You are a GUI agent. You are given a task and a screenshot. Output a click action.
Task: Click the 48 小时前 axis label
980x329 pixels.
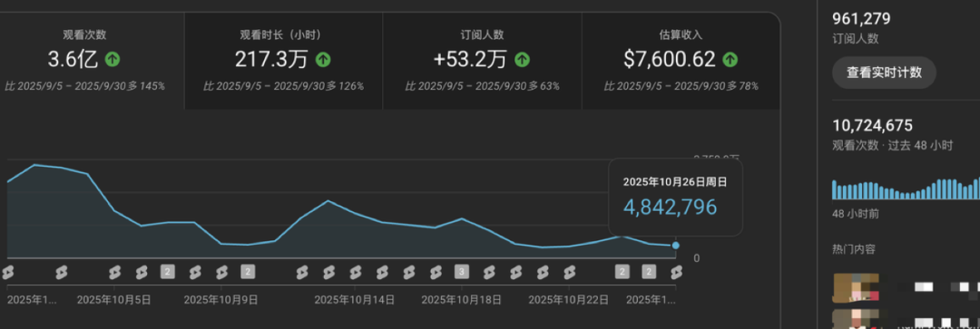pyautogui.click(x=856, y=214)
